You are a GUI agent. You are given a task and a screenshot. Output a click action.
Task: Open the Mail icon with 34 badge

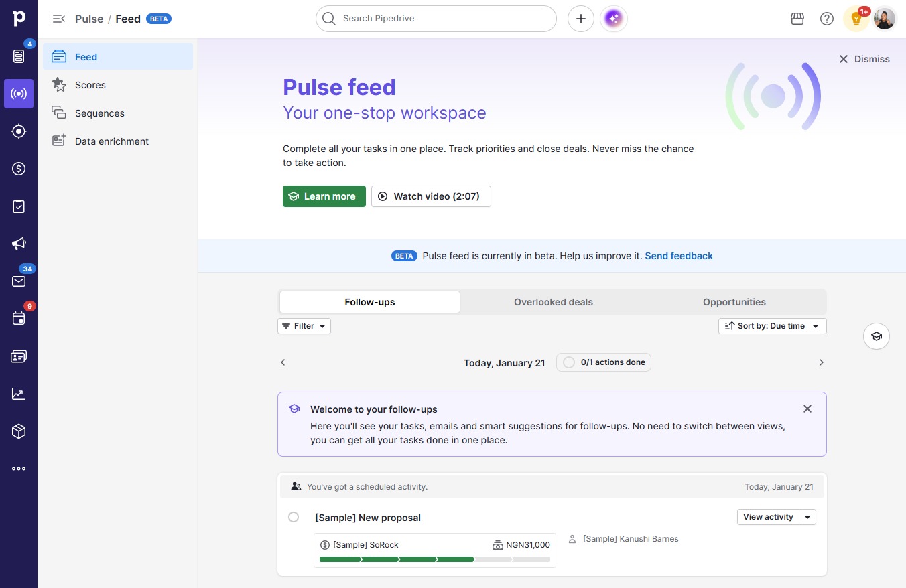[19, 281]
